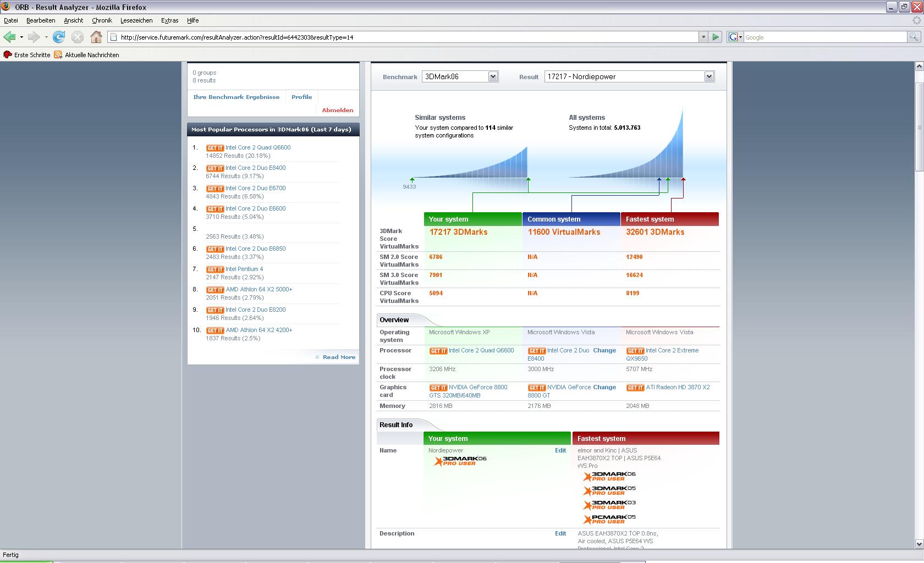Open Intel Core 2 Quad Q6600 in popular list
The height and width of the screenshot is (563, 924).
(258, 148)
